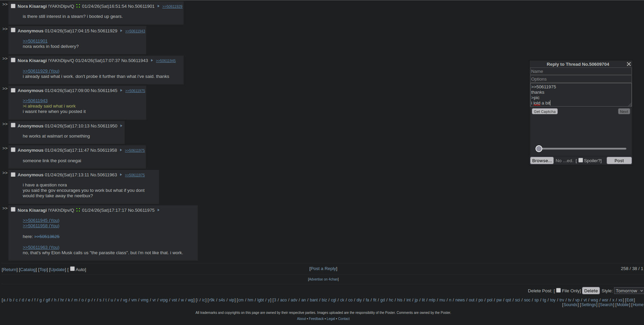Follow the >>50611963 (You) quote link
The image size is (644, 325).
41,247
